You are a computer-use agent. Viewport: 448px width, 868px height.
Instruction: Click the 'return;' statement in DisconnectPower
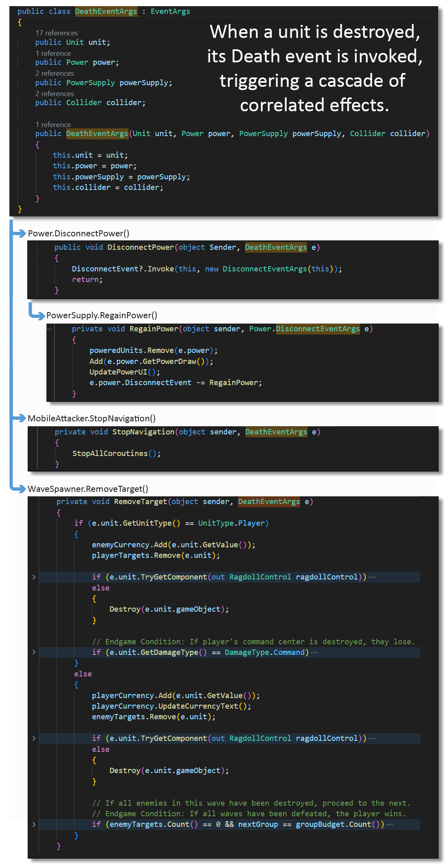(x=87, y=280)
